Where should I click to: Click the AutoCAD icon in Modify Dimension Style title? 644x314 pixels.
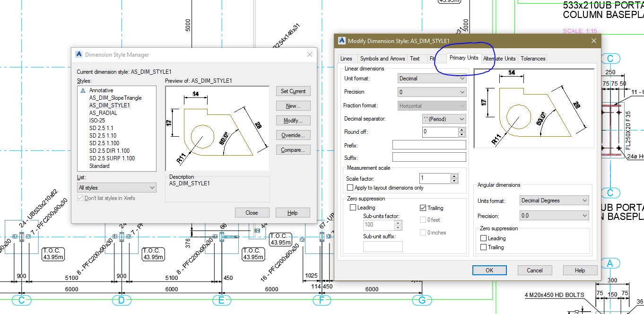point(341,41)
